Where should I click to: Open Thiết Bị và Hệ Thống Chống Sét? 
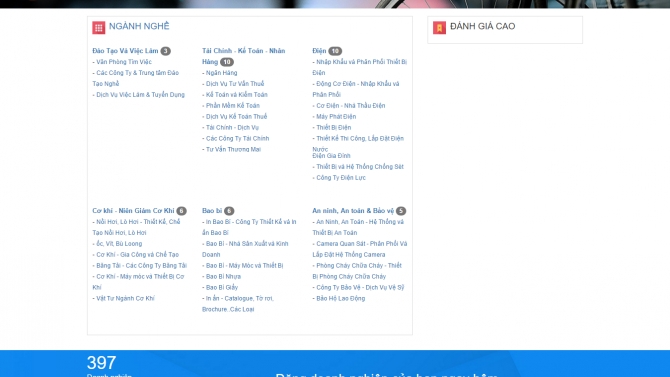coord(360,167)
